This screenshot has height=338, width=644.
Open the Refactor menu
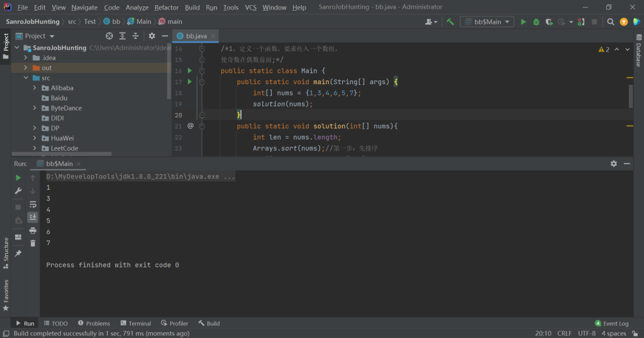pyautogui.click(x=167, y=8)
